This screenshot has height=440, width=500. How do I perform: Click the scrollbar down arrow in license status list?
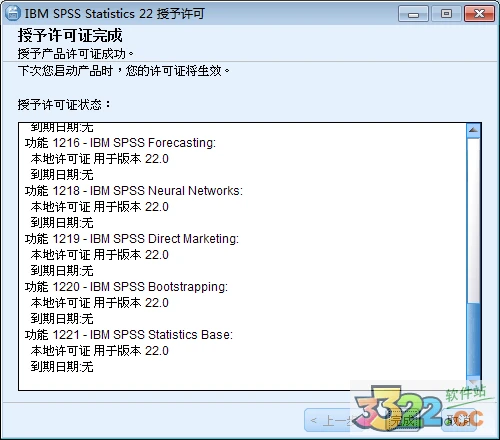pyautogui.click(x=473, y=383)
